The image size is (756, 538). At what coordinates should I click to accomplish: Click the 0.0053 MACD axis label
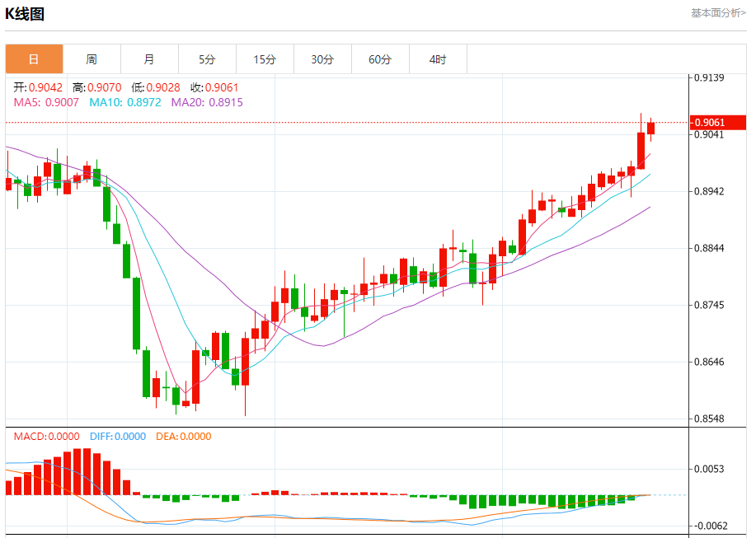tap(709, 469)
